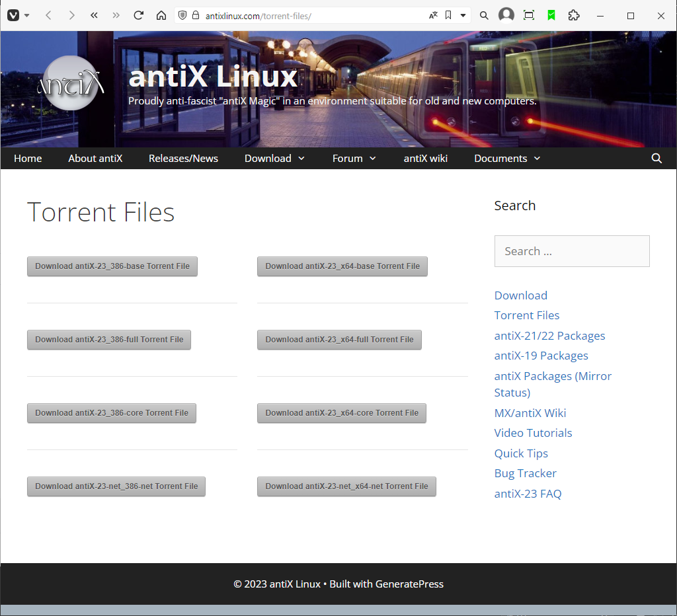
Task: Download antiX-23_x64-full torrent file
Action: (x=339, y=340)
